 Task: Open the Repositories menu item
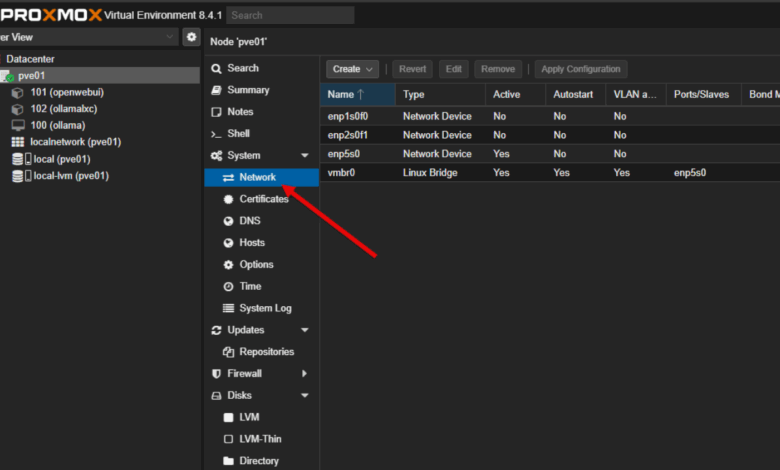[x=261, y=352]
